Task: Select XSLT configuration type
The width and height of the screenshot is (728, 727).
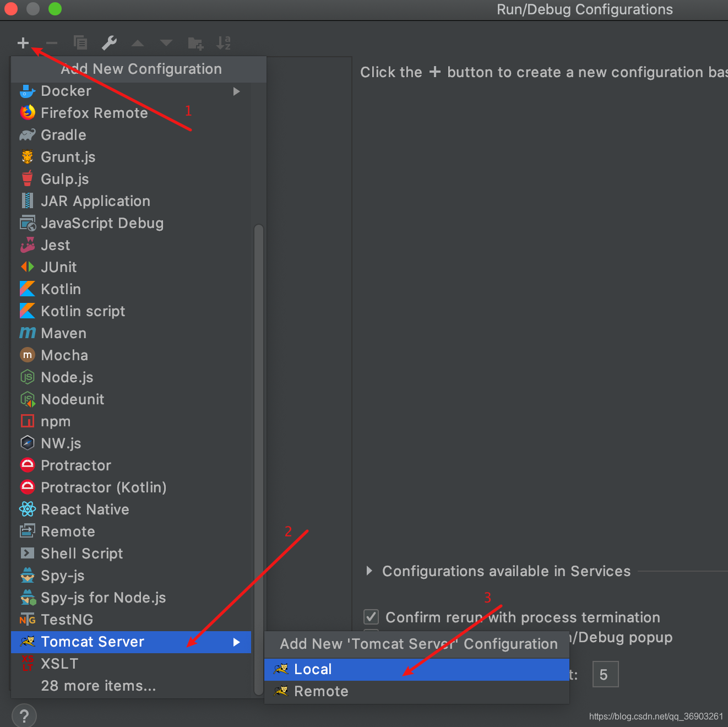Action: [x=131, y=664]
